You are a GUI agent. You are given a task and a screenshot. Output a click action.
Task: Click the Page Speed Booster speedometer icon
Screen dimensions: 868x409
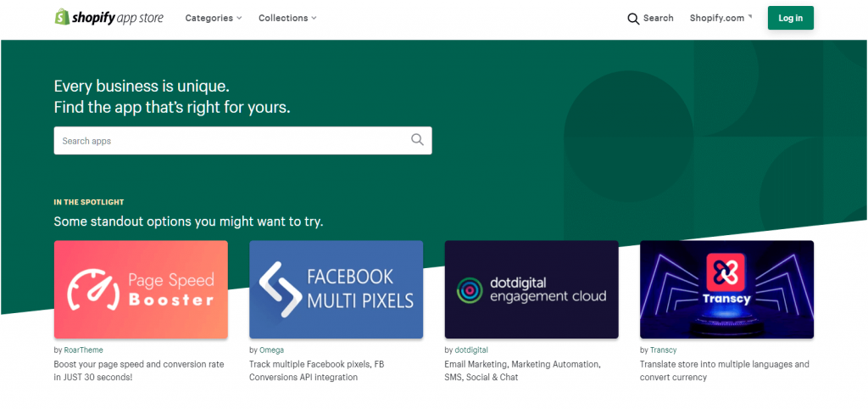(92, 290)
